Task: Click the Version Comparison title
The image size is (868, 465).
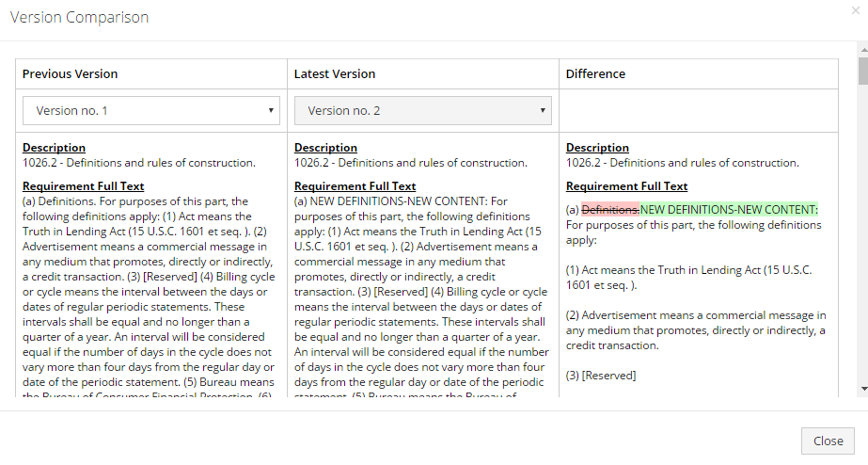Action: [x=79, y=17]
